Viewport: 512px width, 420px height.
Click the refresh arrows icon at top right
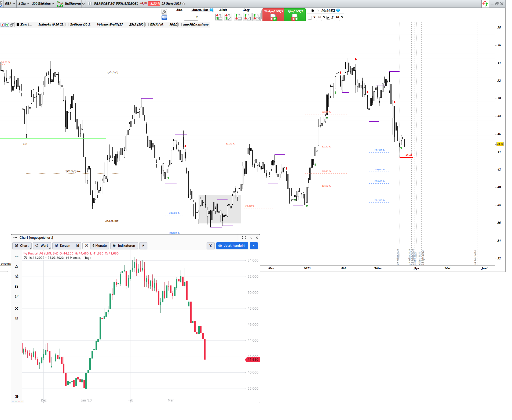point(485,4)
